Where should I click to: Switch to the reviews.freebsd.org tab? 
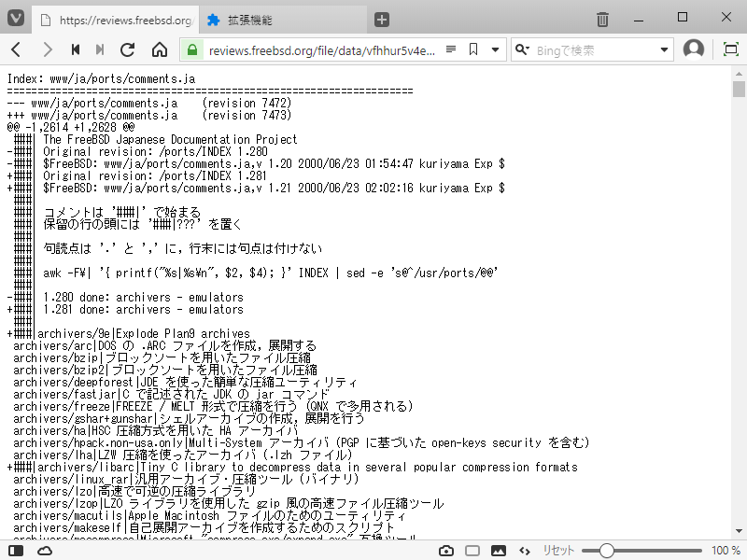[x=116, y=20]
